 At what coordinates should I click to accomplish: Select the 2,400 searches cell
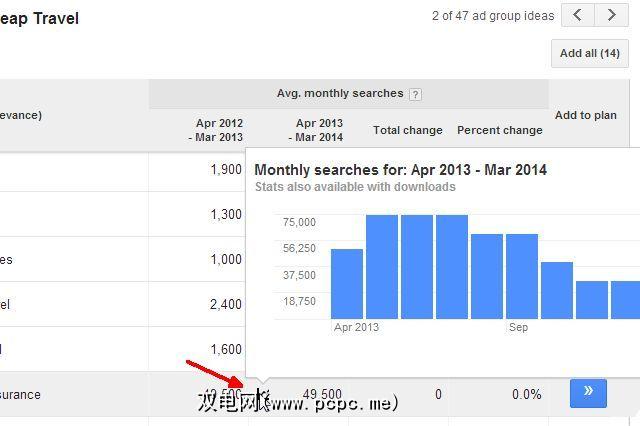tap(226, 304)
